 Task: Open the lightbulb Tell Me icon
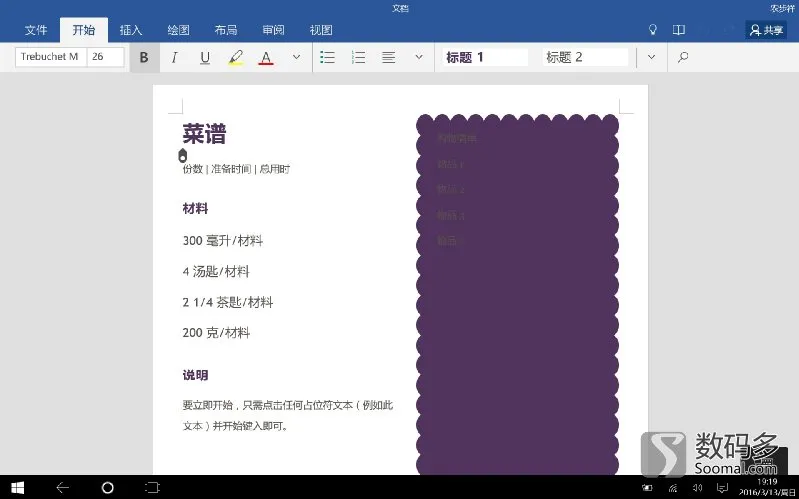[x=653, y=30]
